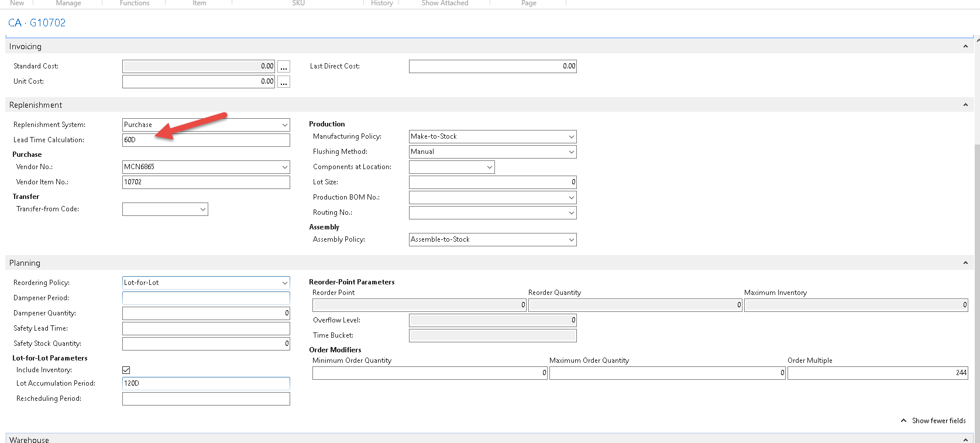
Task: Open the Production BOM No. dropdown
Action: (572, 198)
